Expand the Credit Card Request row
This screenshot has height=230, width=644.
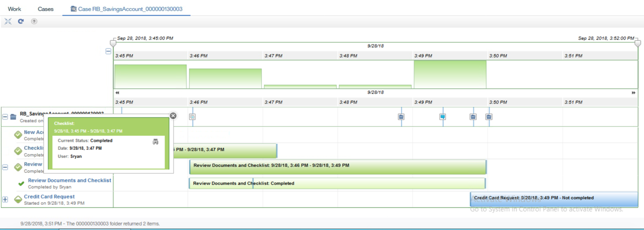(x=5, y=199)
